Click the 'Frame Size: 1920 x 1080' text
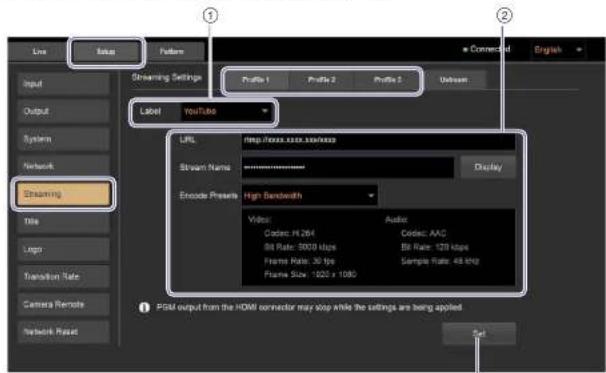 click(310, 275)
